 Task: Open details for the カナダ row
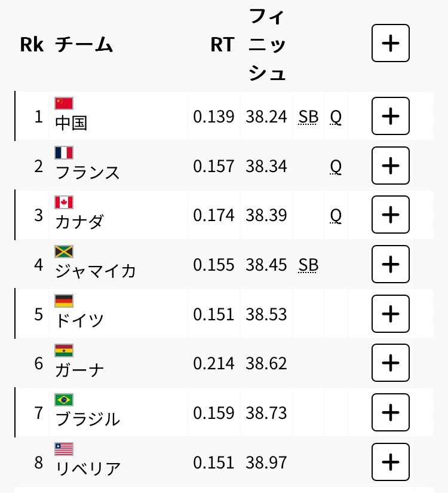[391, 215]
